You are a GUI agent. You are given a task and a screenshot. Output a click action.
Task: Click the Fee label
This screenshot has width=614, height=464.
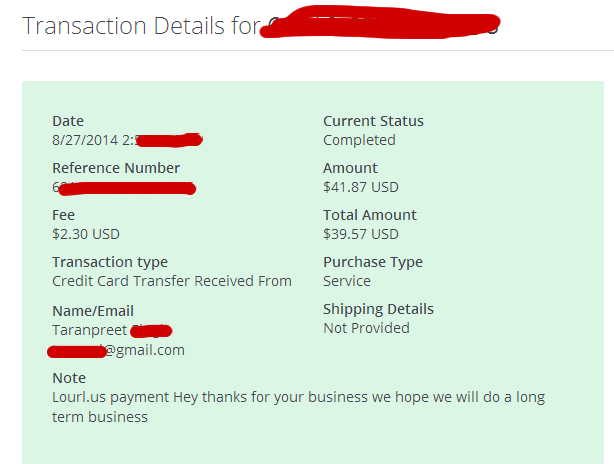pos(63,215)
